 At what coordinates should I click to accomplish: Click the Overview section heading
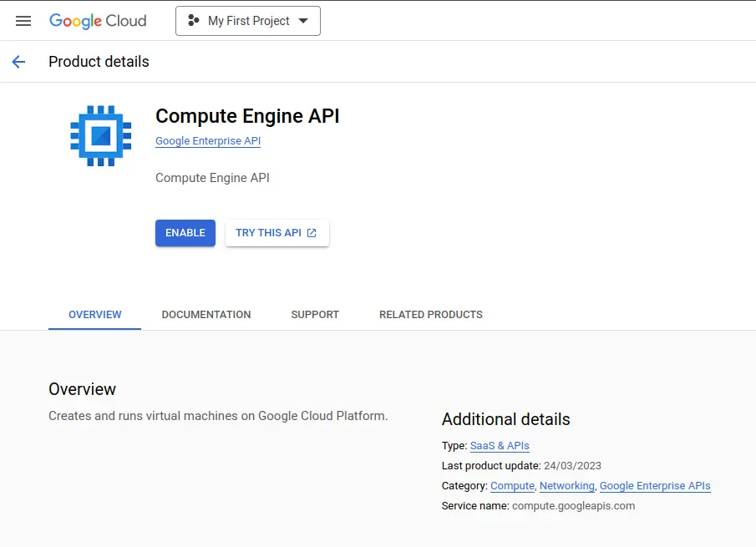(x=83, y=389)
